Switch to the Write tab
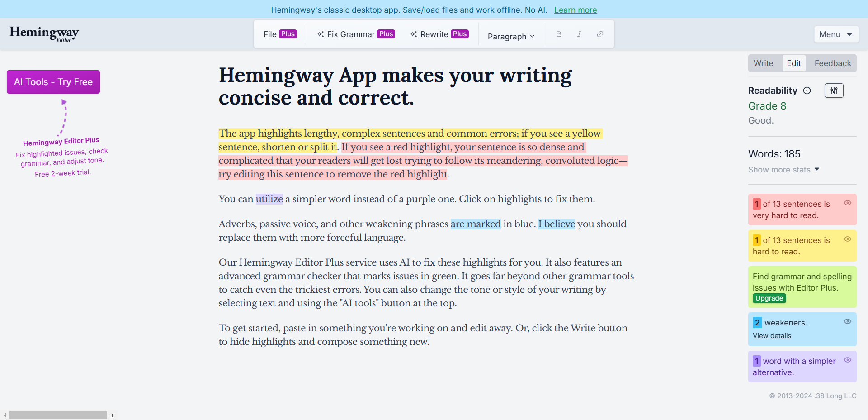This screenshot has height=420, width=868. [764, 63]
